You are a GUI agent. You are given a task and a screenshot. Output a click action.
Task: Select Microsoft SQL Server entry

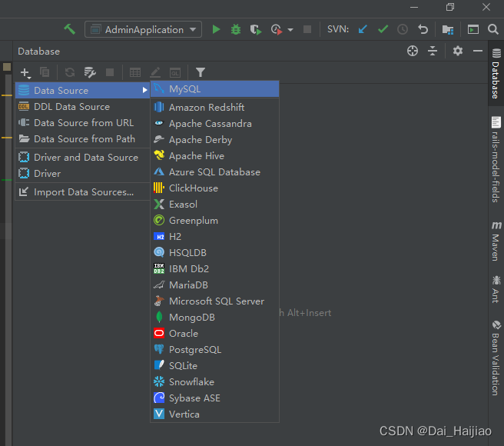pyautogui.click(x=214, y=301)
